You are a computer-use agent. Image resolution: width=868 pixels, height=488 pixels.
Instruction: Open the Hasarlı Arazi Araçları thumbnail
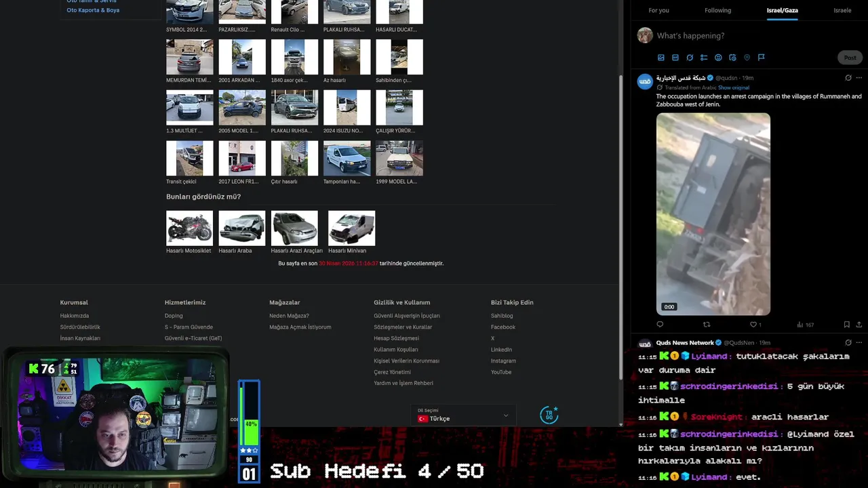tap(294, 228)
